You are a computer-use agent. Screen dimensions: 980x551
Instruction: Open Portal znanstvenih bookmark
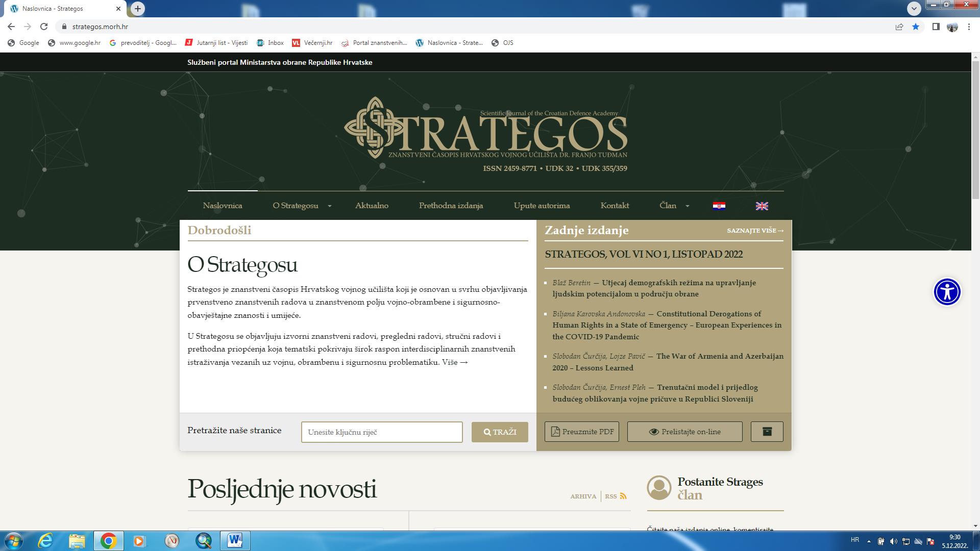pyautogui.click(x=374, y=43)
